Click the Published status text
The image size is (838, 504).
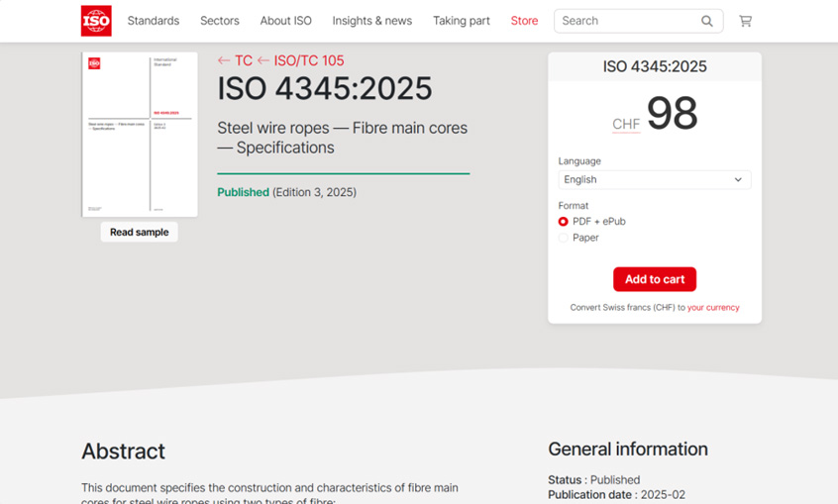243,192
